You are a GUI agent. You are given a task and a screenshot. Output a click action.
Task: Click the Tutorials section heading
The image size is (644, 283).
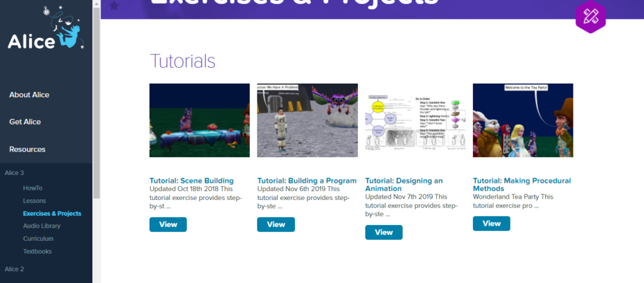tap(182, 61)
